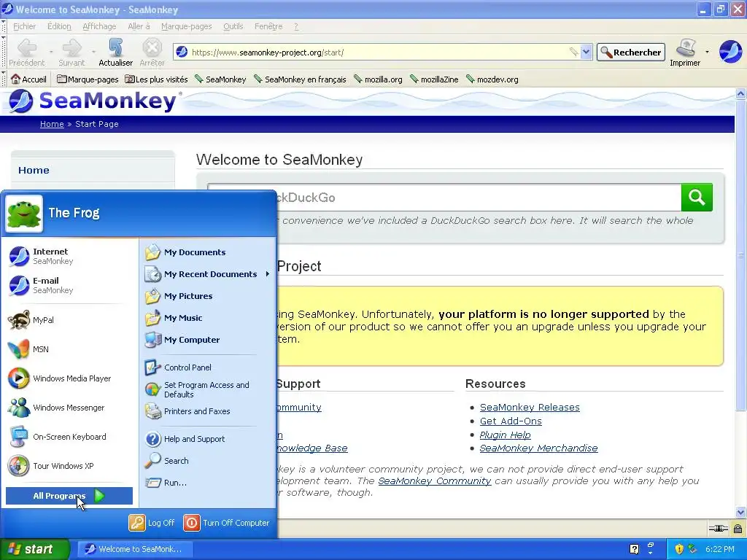Open the Fichier menu
The height and width of the screenshot is (560, 747).
tap(24, 26)
